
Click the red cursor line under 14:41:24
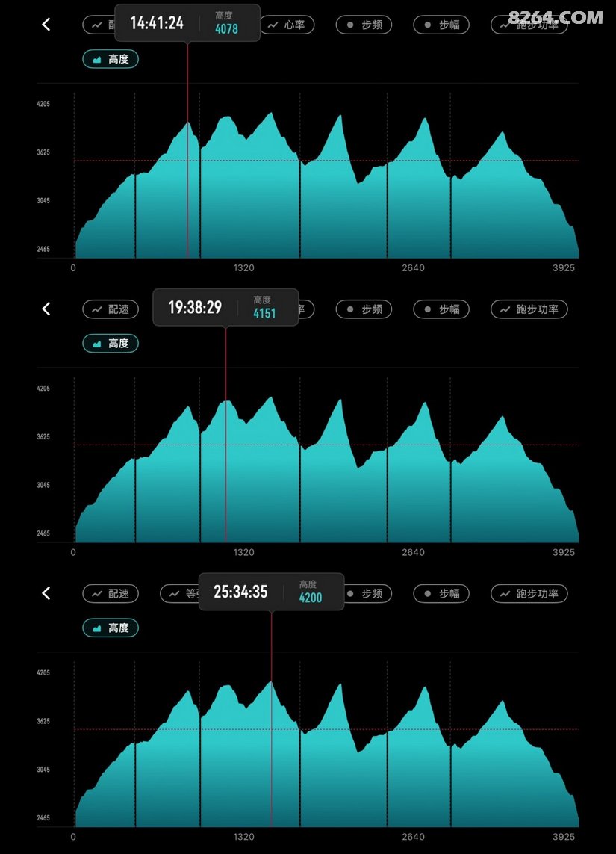click(187, 149)
